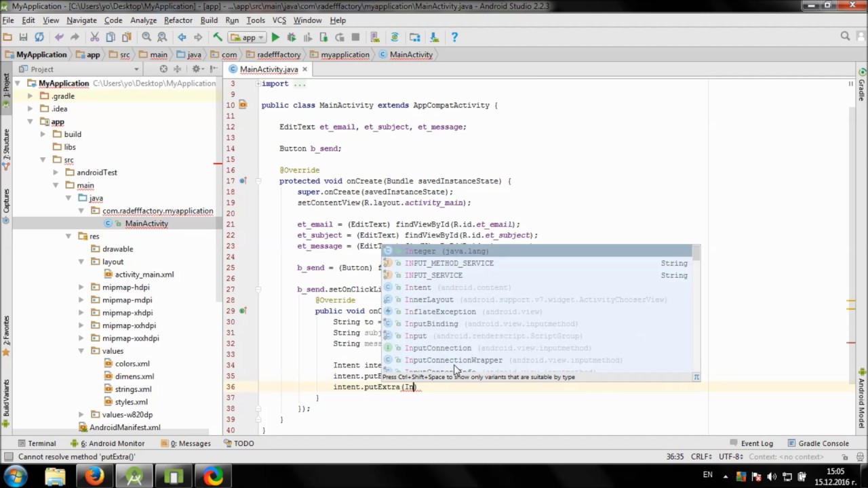Open the SDK Manager download icon
This screenshot has height=488, width=868.
coord(435,37)
